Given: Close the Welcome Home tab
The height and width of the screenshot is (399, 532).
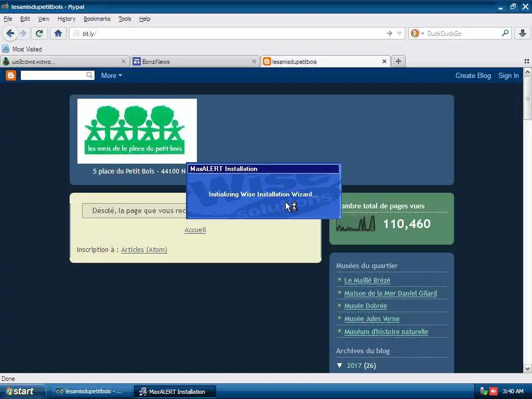Looking at the screenshot, I should coord(124,61).
